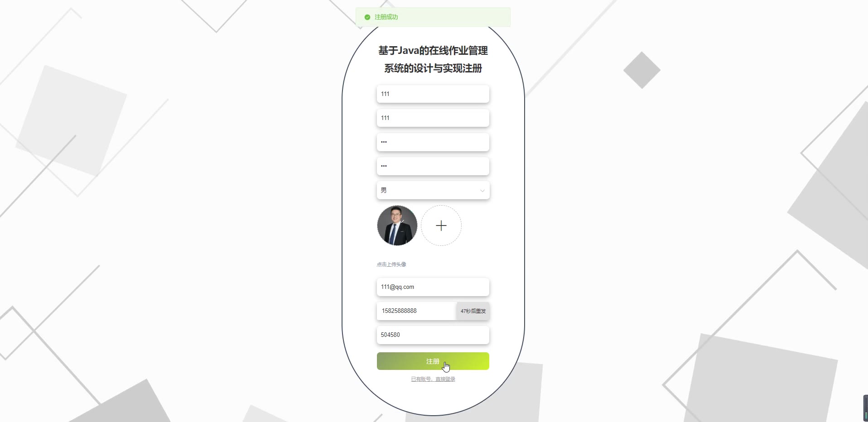Click the password field below the 111 inputs
868x422 pixels.
(433, 142)
